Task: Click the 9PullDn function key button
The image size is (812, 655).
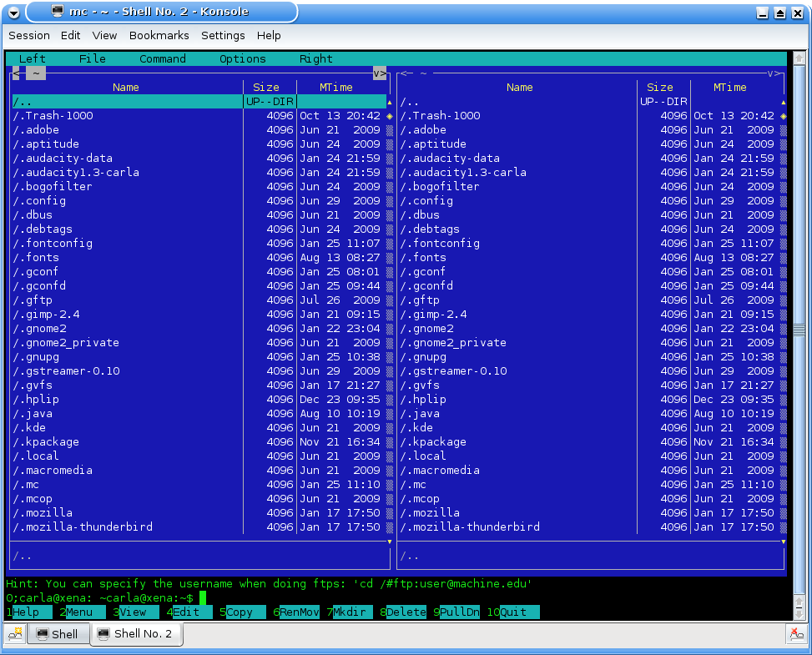Action: tap(456, 612)
